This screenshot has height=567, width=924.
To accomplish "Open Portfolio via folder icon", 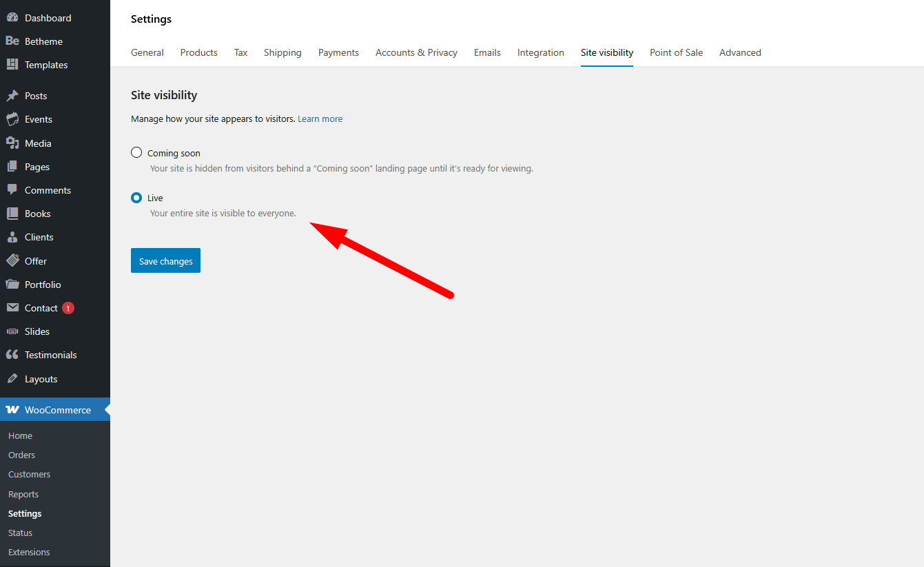I will pyautogui.click(x=12, y=285).
